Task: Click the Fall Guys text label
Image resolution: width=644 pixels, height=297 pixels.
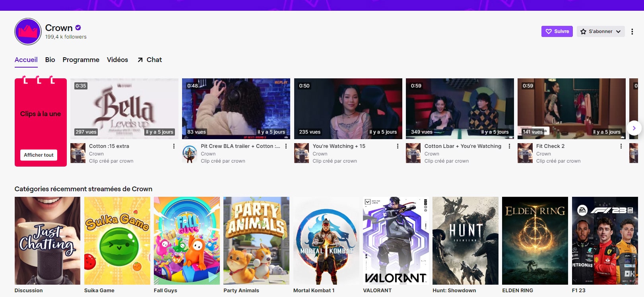Action: pyautogui.click(x=165, y=291)
